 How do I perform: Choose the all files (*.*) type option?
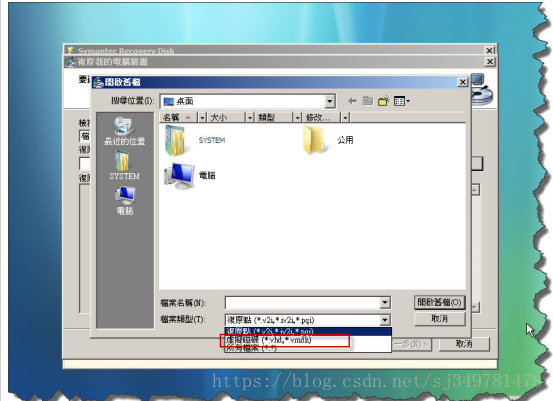click(308, 348)
